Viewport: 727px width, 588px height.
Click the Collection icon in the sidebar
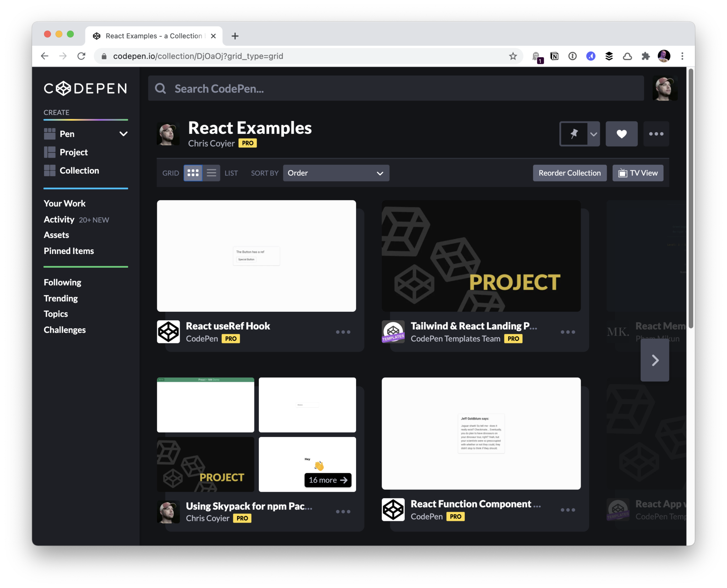point(50,170)
